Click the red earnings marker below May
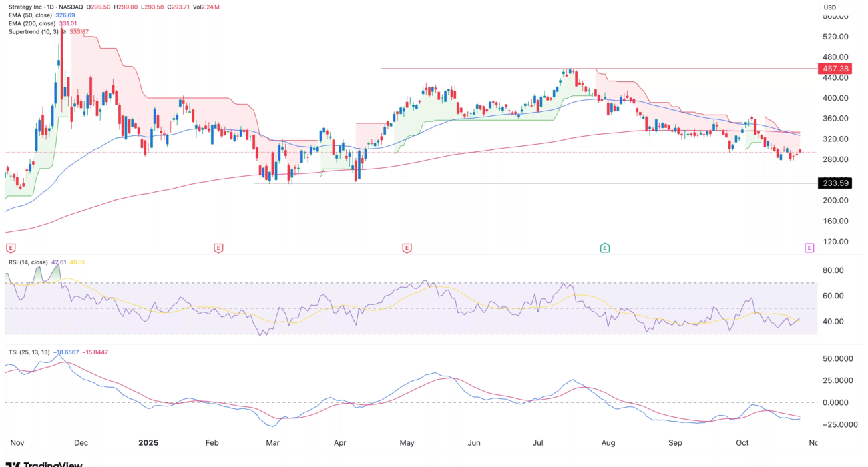The width and height of the screenshot is (868, 467). pos(406,248)
